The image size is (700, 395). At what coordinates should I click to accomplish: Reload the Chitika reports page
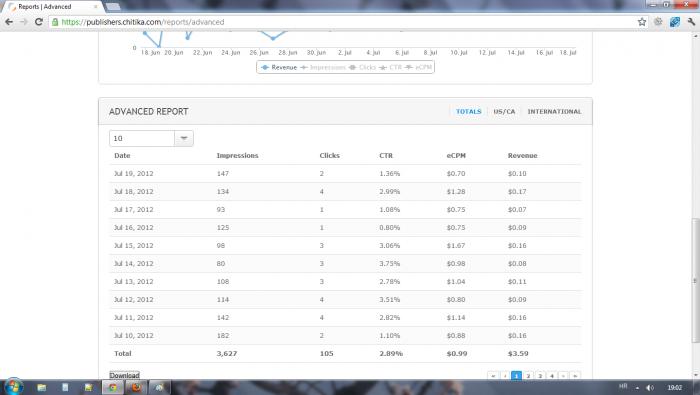pyautogui.click(x=39, y=22)
